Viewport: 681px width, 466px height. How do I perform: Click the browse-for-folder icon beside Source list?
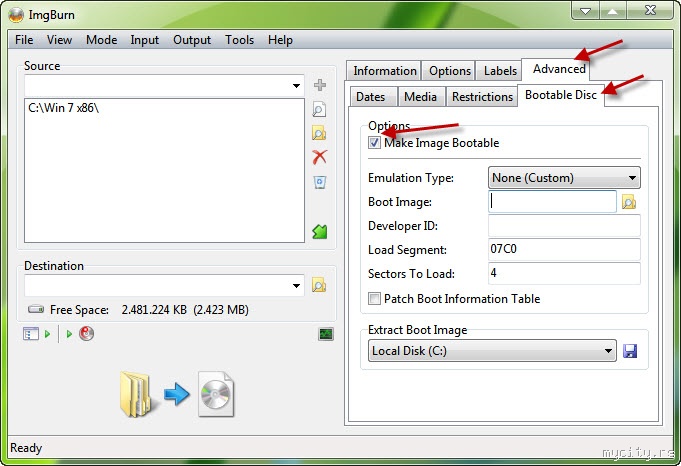coord(319,133)
